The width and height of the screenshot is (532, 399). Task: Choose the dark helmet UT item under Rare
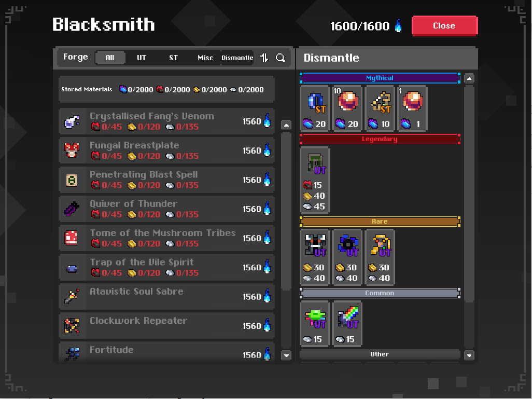(x=315, y=257)
